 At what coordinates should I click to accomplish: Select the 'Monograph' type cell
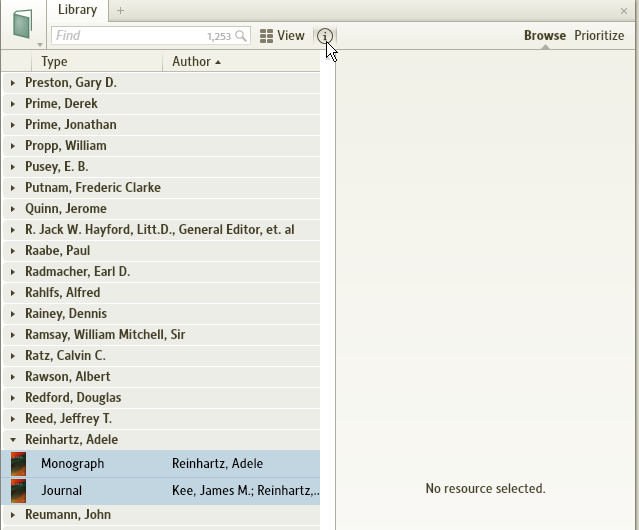pyautogui.click(x=73, y=464)
